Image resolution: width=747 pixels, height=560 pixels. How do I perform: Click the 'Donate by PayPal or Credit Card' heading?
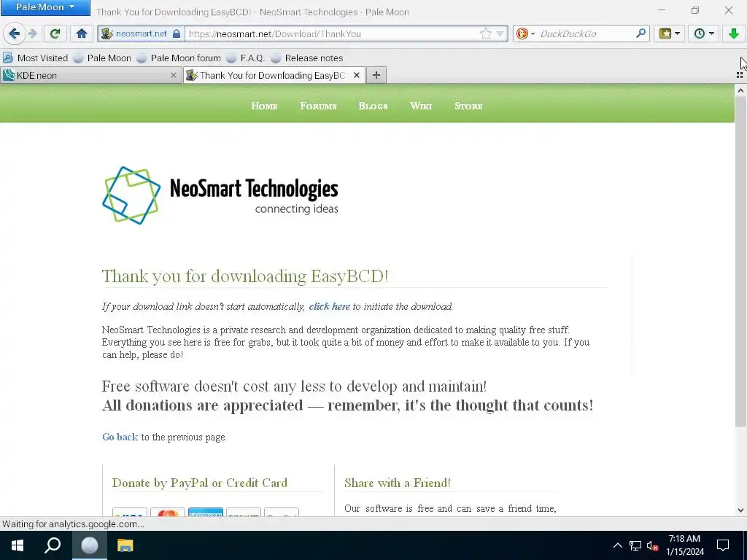pos(200,483)
